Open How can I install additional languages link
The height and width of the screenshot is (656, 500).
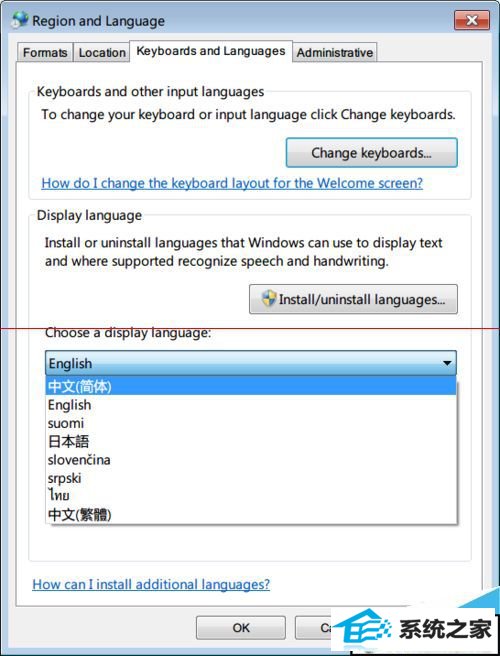pyautogui.click(x=151, y=584)
